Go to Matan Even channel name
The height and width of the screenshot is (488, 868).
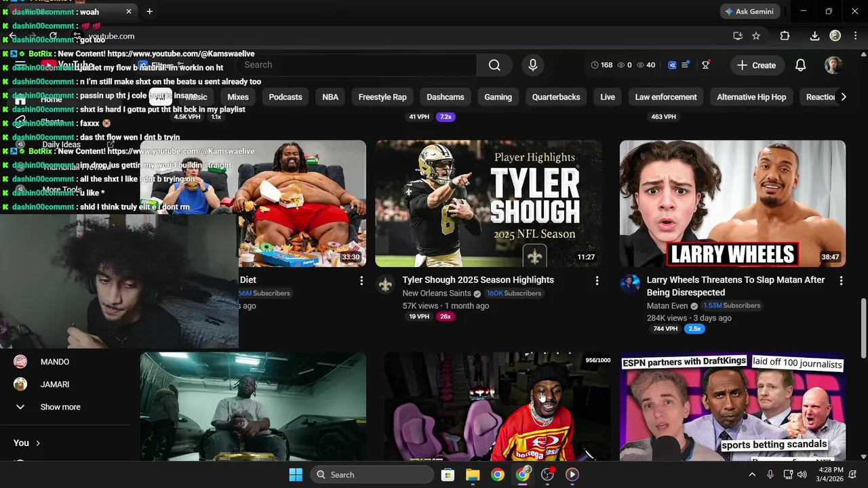(x=667, y=306)
